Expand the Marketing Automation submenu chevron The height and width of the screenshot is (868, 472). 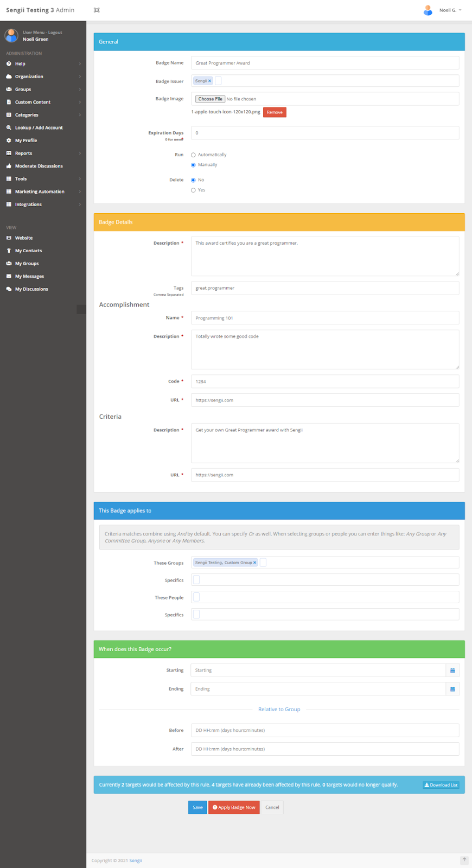click(80, 192)
